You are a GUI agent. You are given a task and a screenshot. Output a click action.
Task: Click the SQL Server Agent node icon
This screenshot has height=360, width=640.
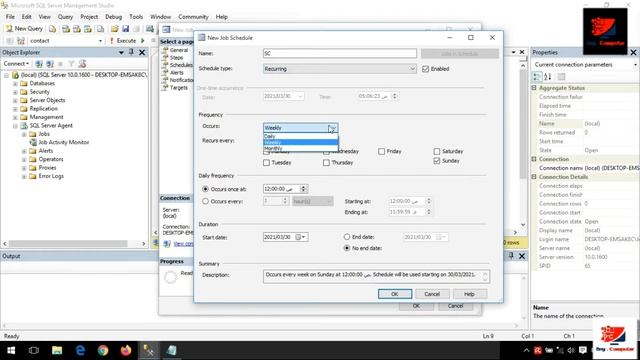point(24,126)
